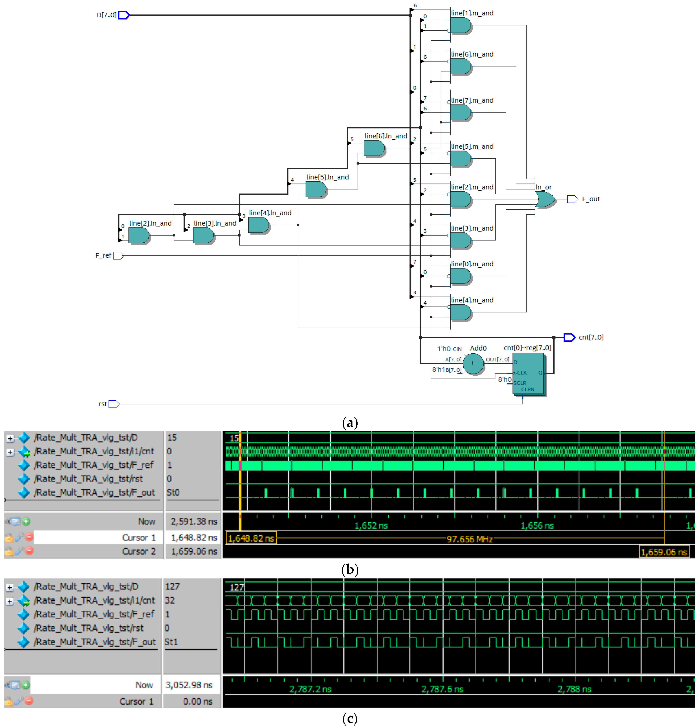Image resolution: width=700 pixels, height=728 pixels.
Task: Click the Add0 adder circle
Action: pyautogui.click(x=473, y=363)
